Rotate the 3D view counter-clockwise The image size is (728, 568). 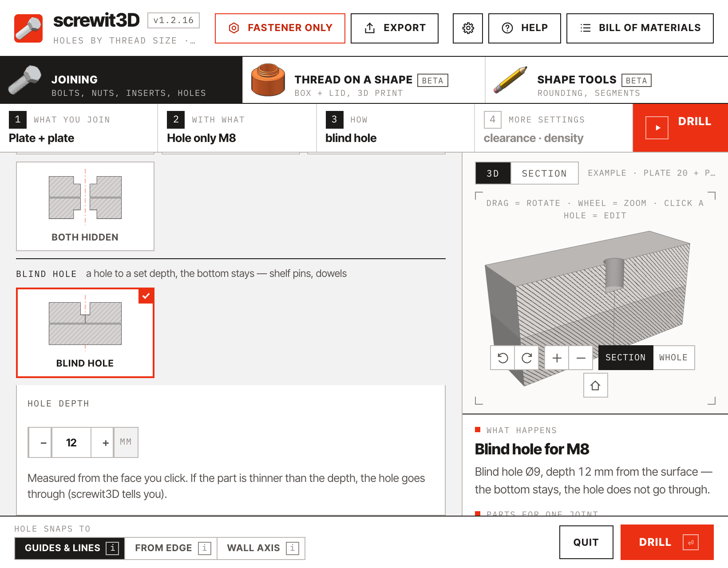click(x=502, y=358)
